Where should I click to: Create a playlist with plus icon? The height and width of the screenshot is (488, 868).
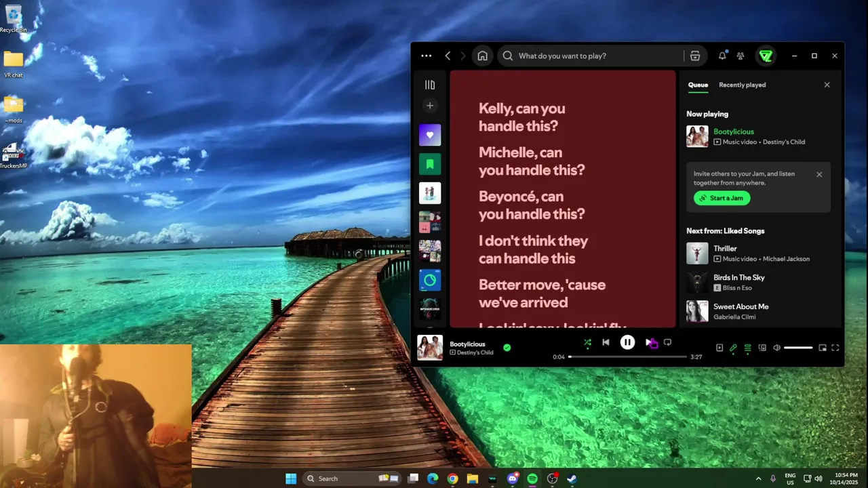point(430,105)
